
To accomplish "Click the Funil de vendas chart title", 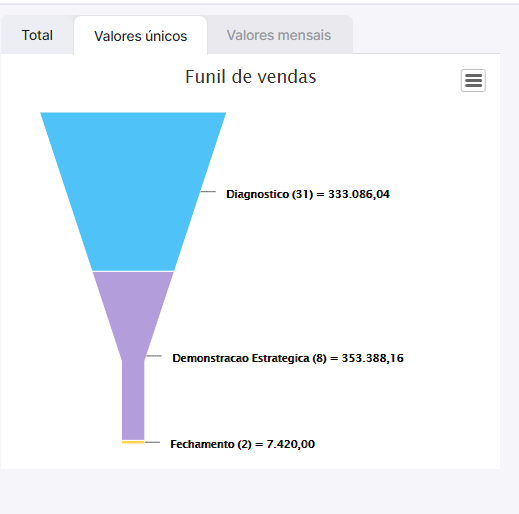I will click(x=251, y=77).
